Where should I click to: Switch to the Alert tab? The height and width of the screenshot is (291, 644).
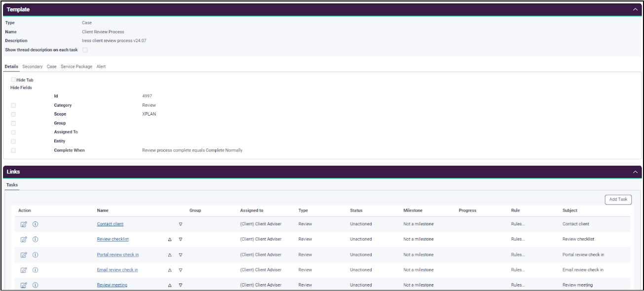coord(101,66)
